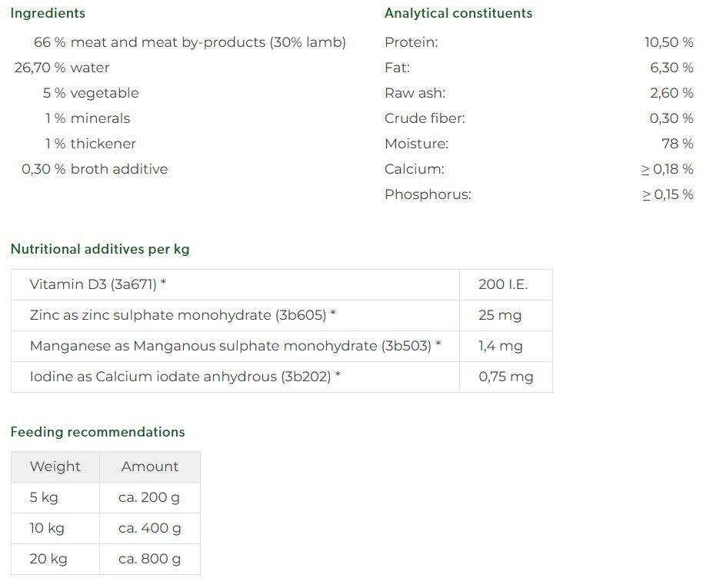Click the Weight column header
The width and height of the screenshot is (703, 588).
pyautogui.click(x=55, y=467)
